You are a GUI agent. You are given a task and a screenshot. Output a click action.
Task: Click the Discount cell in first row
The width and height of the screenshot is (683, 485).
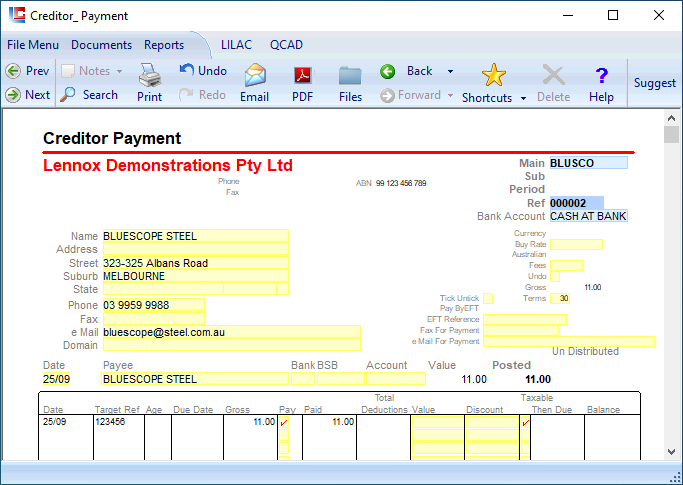click(492, 422)
